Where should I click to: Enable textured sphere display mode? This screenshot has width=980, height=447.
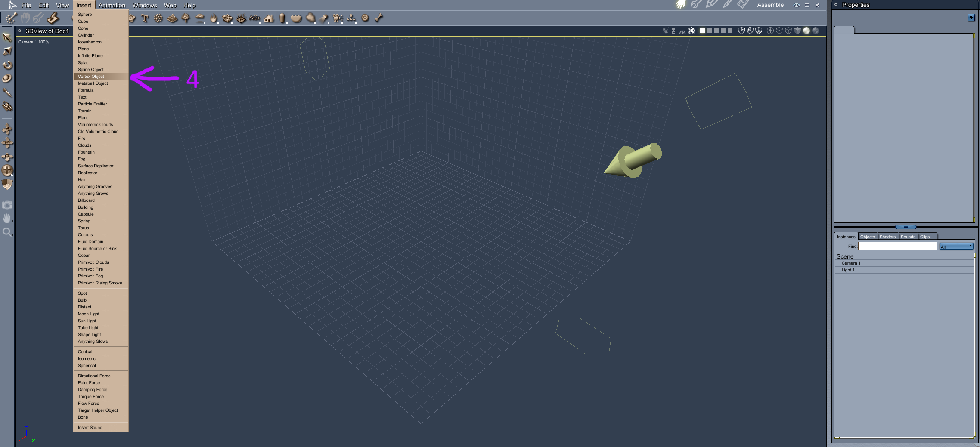[816, 31]
